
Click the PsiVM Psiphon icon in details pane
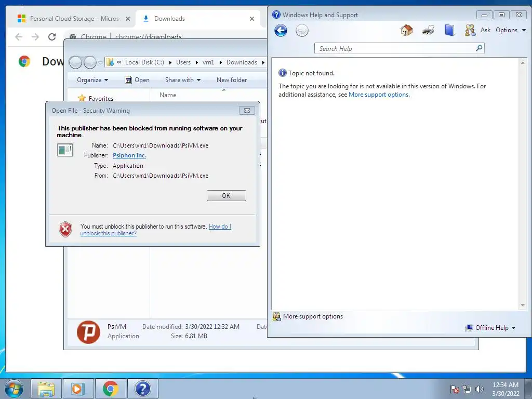(x=88, y=332)
